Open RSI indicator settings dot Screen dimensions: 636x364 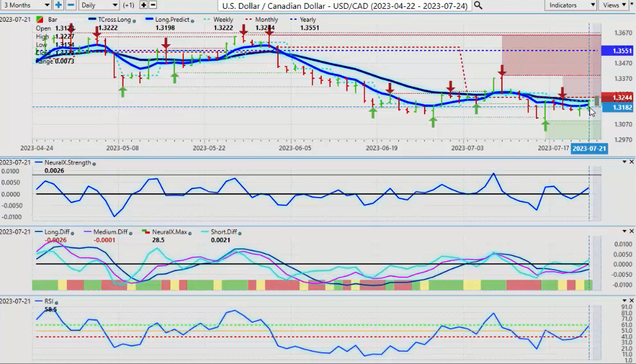coord(57,302)
